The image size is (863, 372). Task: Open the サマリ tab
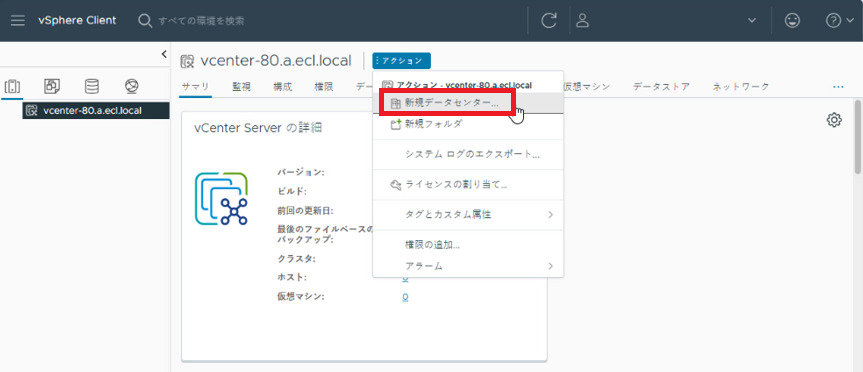pos(195,86)
